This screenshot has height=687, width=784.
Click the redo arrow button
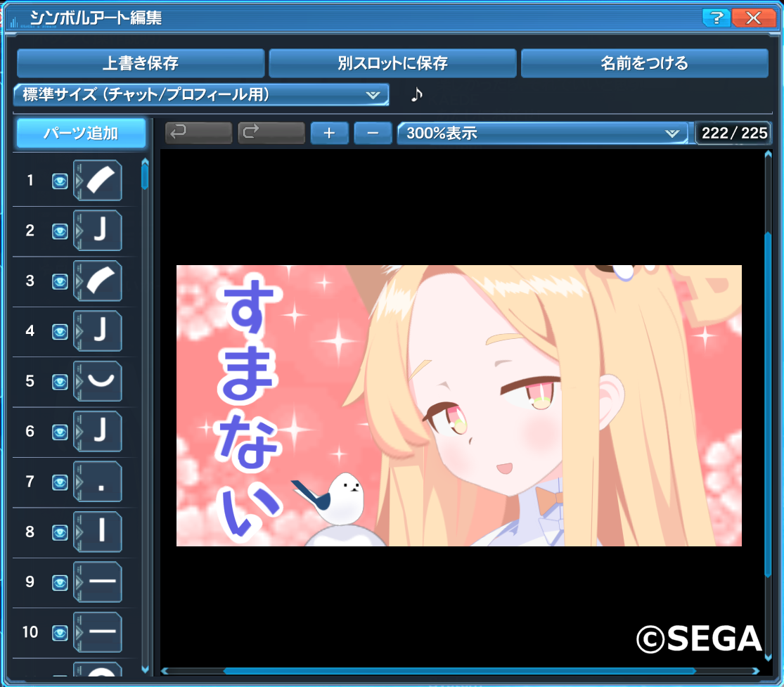pos(271,133)
